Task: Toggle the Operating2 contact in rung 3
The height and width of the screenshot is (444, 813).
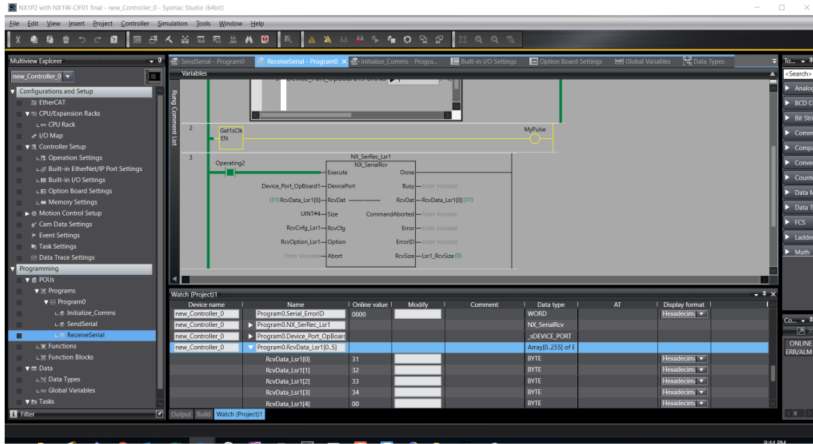Action: pos(230,172)
